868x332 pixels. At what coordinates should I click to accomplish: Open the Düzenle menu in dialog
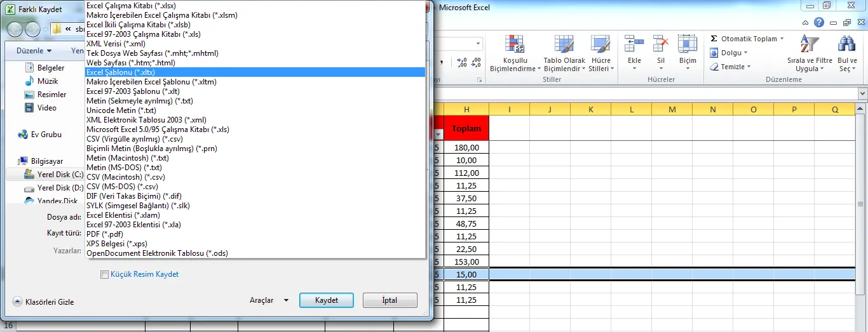tap(34, 51)
